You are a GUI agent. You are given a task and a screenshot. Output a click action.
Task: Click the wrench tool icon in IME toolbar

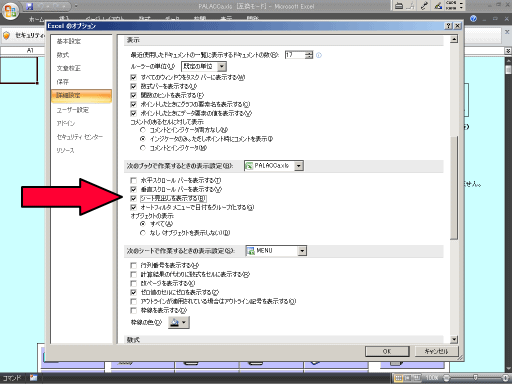coord(424,5)
